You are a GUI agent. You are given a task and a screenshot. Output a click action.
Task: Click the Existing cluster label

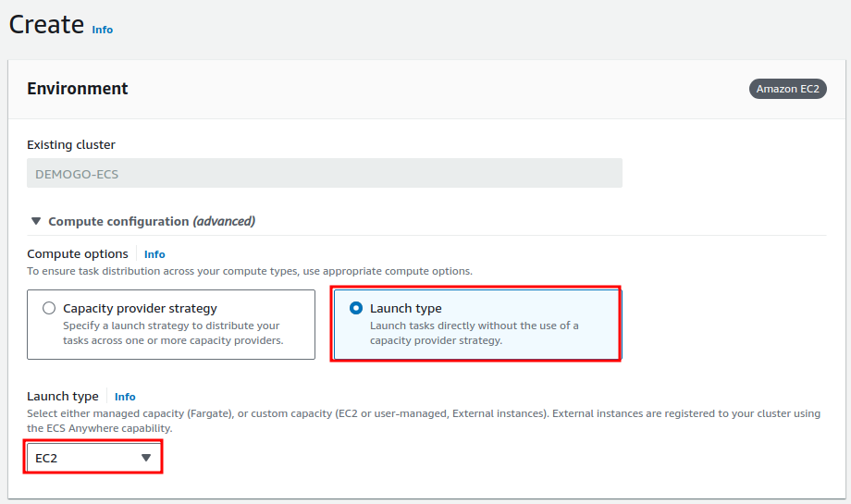[71, 144]
